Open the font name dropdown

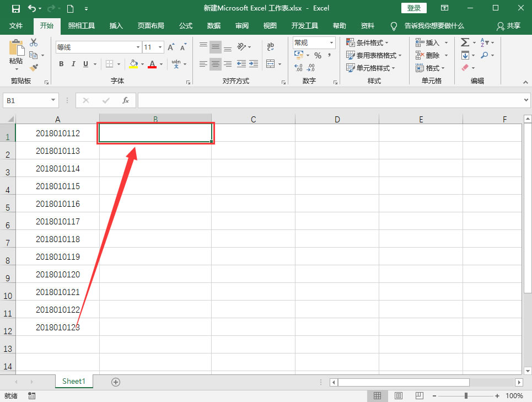[138, 47]
